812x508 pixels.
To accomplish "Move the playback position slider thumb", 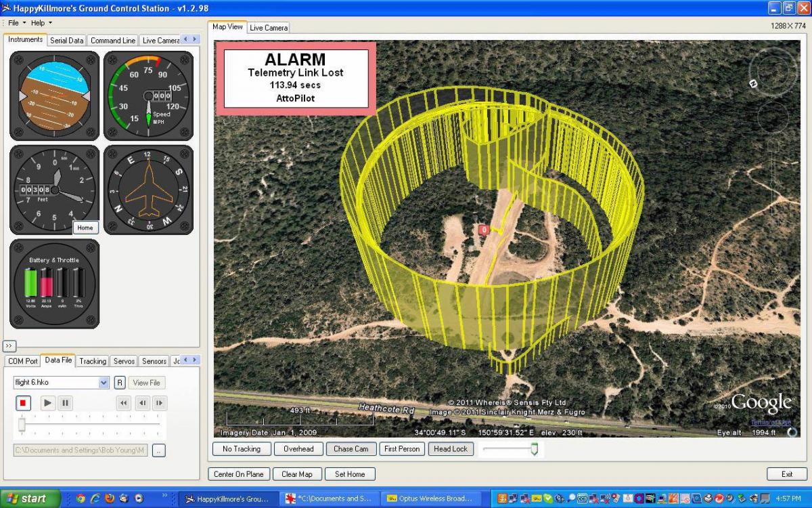I will 22,425.
